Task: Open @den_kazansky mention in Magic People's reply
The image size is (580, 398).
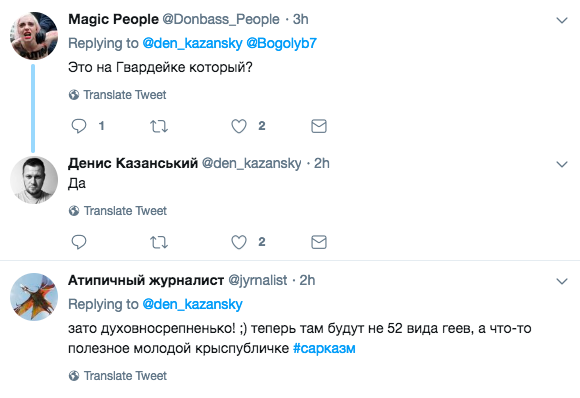Action: tap(192, 43)
